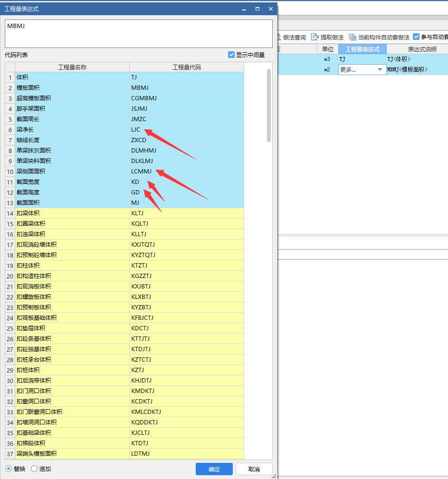This screenshot has height=479, width=448.
Task: Select the 单梁块料面积 row
Action: pos(130,161)
